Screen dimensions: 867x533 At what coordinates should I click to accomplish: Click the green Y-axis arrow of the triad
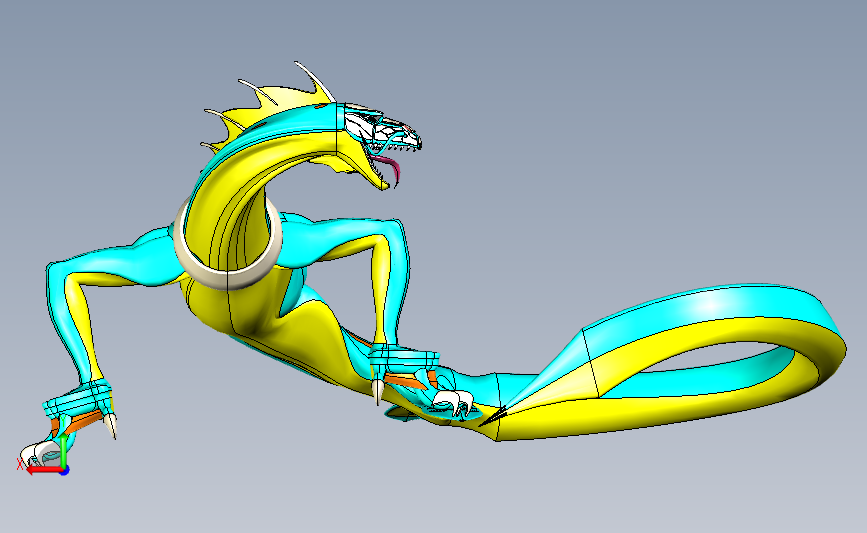[x=64, y=451]
